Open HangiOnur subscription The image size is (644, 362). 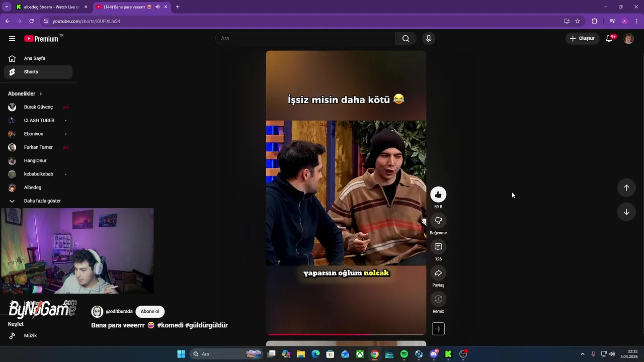[38, 161]
